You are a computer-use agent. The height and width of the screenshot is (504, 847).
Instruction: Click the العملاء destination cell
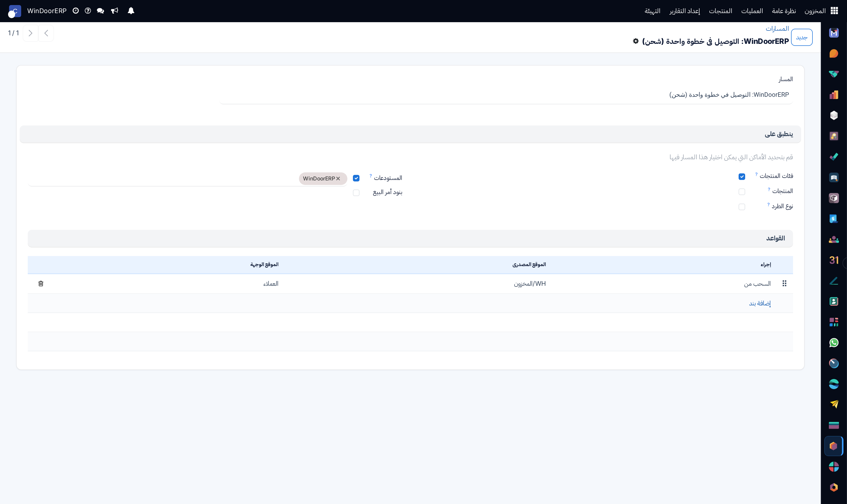[x=270, y=283]
